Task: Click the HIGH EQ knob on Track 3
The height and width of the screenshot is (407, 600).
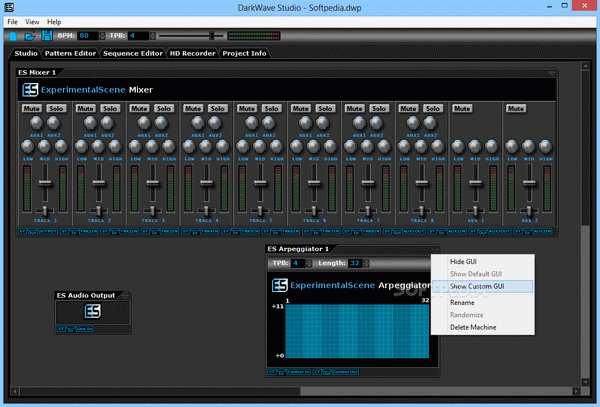Action: 169,146
